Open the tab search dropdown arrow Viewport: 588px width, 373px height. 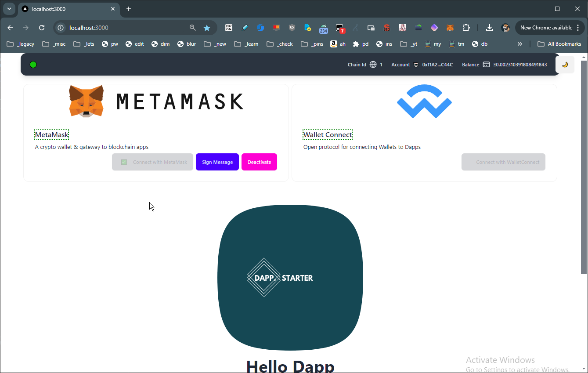pos(9,9)
